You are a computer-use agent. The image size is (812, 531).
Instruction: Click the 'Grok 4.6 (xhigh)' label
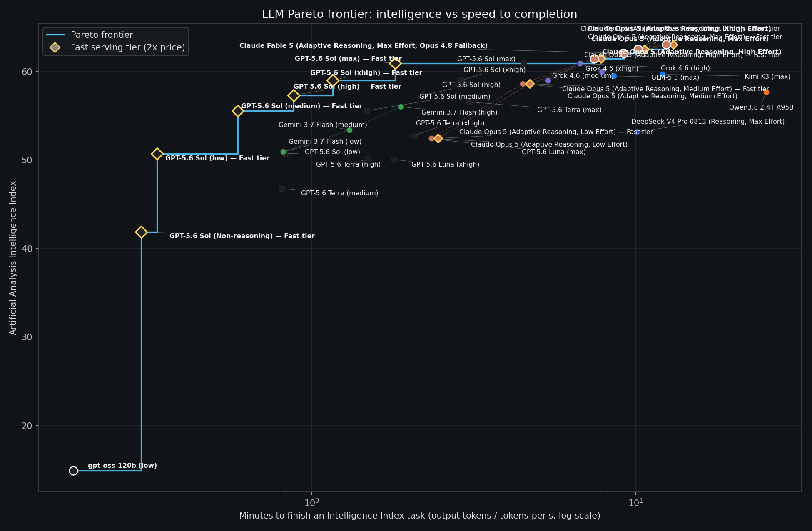pyautogui.click(x=612, y=69)
